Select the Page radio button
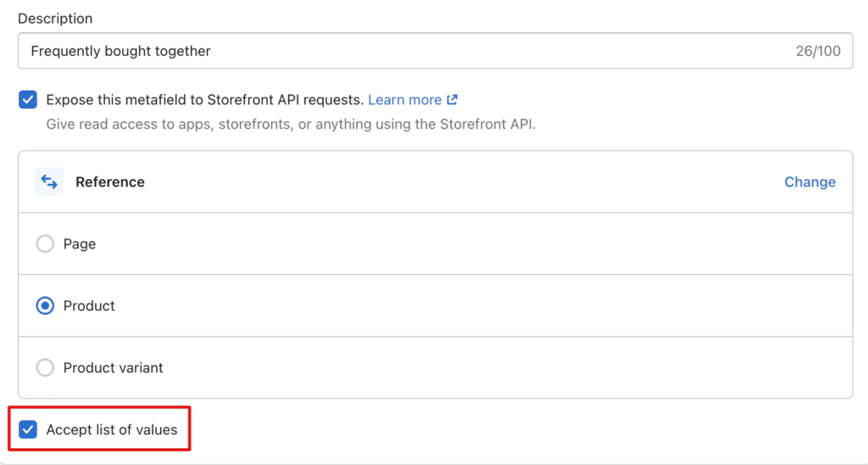868x465 pixels. [45, 244]
